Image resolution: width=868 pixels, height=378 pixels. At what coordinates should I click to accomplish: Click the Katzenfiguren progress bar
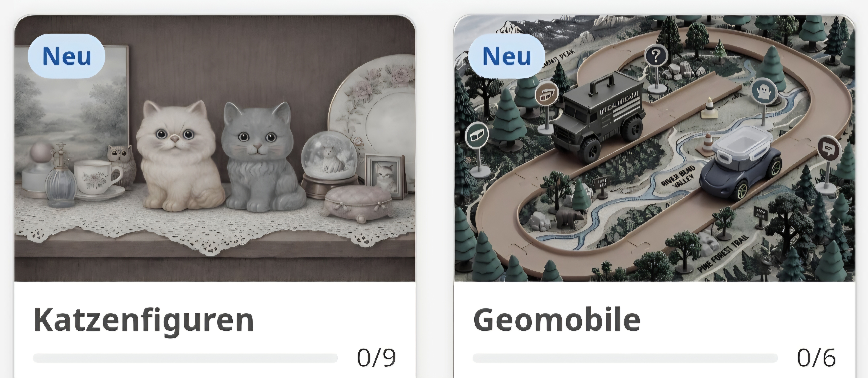pos(185,358)
